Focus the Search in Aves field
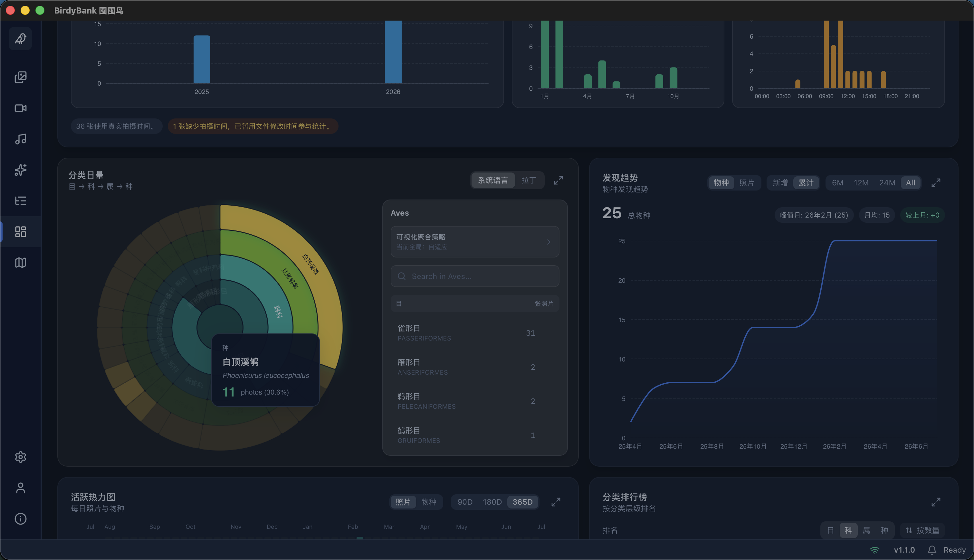This screenshot has height=560, width=974. pyautogui.click(x=475, y=276)
